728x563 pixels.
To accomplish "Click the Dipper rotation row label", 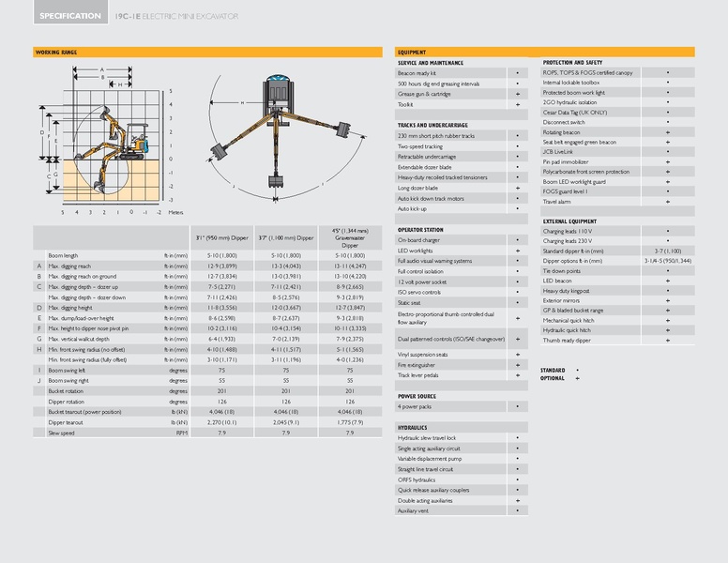I will click(x=67, y=402).
